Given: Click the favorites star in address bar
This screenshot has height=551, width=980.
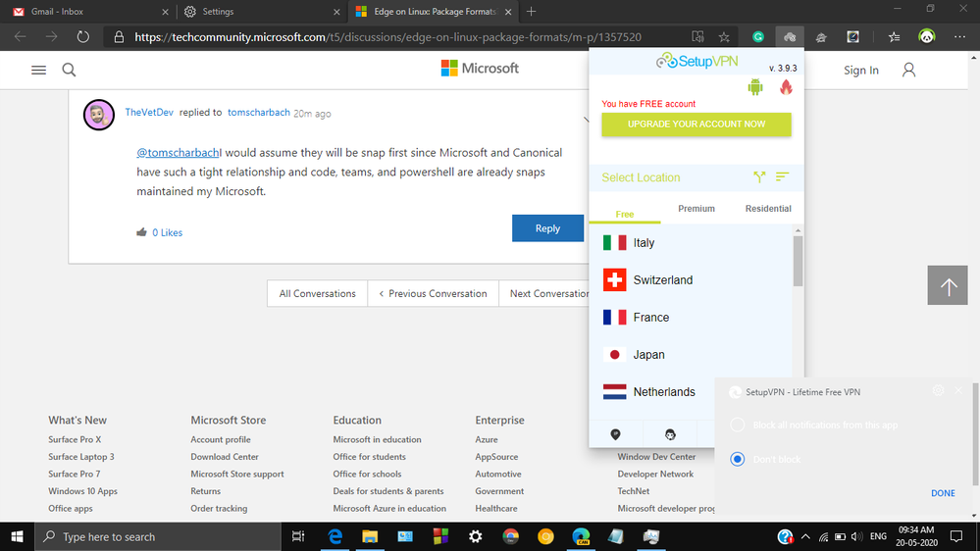Looking at the screenshot, I should (x=724, y=37).
